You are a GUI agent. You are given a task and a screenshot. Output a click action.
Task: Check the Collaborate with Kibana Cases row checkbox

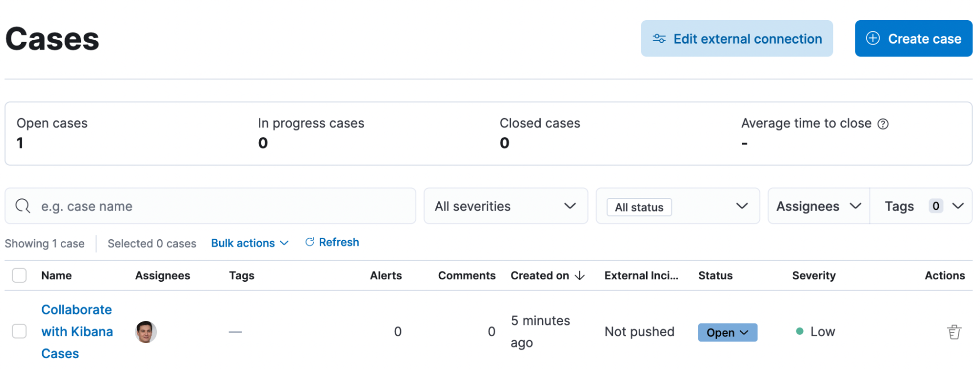pos(19,331)
